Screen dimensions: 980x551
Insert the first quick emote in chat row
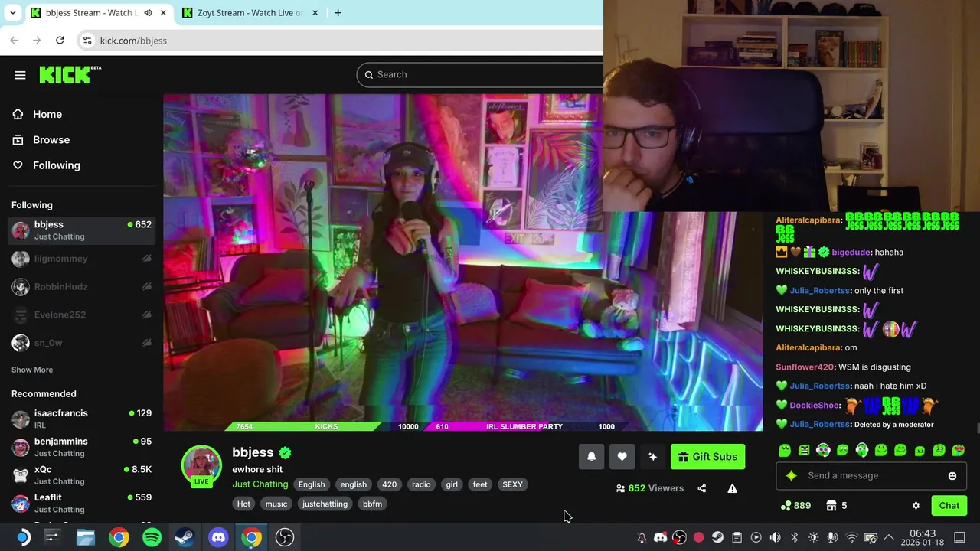(x=785, y=451)
